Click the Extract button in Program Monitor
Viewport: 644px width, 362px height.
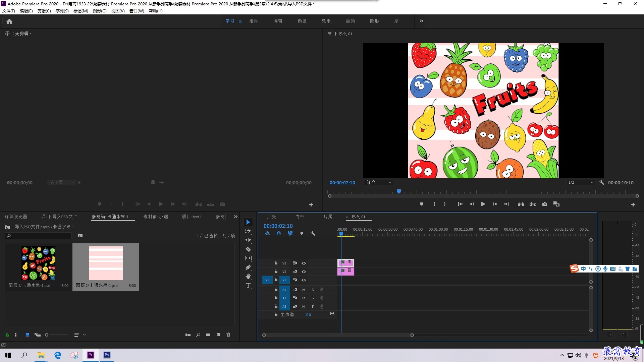[533, 204]
